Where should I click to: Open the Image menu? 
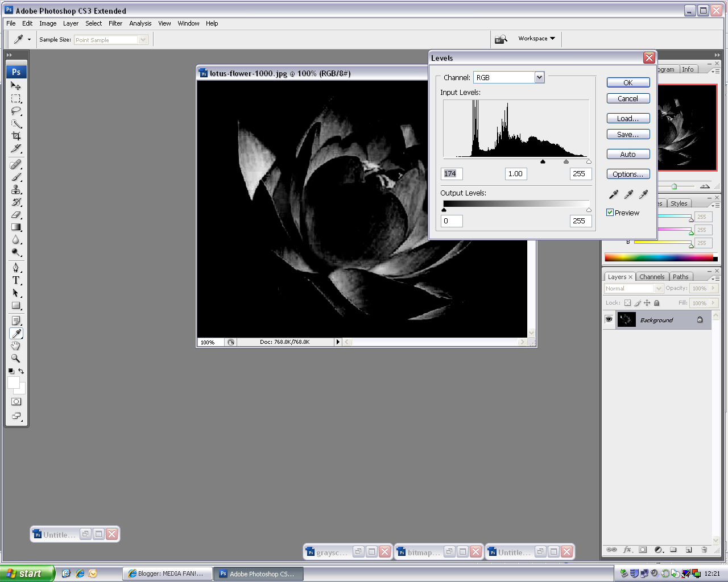(48, 23)
